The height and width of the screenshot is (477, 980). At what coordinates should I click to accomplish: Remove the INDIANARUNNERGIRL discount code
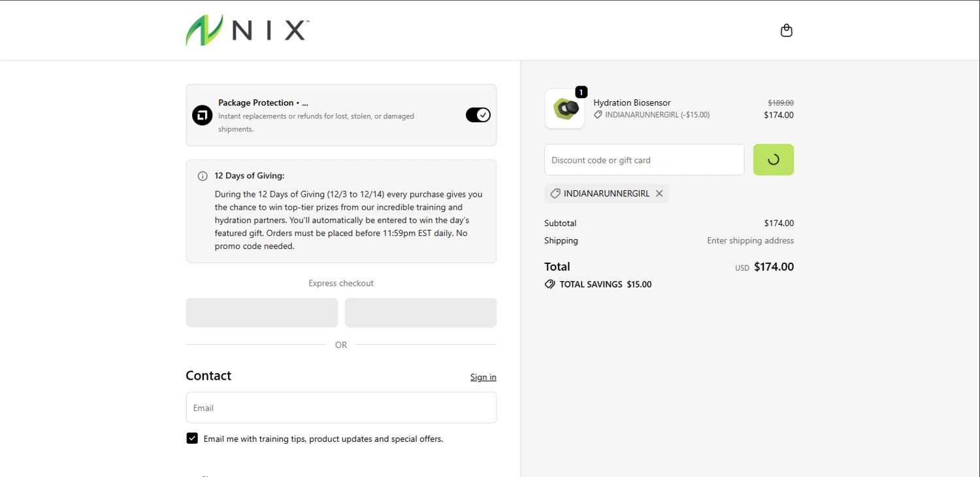click(x=659, y=193)
